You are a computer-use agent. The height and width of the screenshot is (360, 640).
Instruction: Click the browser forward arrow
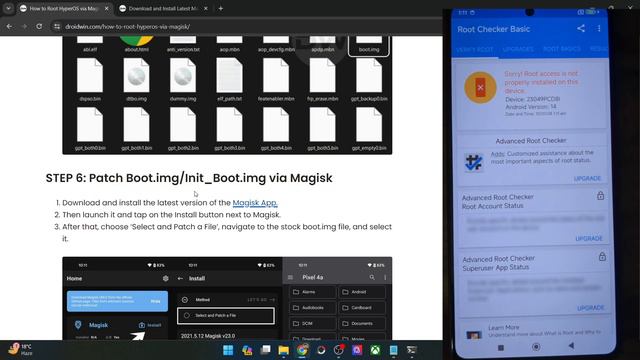click(24, 27)
